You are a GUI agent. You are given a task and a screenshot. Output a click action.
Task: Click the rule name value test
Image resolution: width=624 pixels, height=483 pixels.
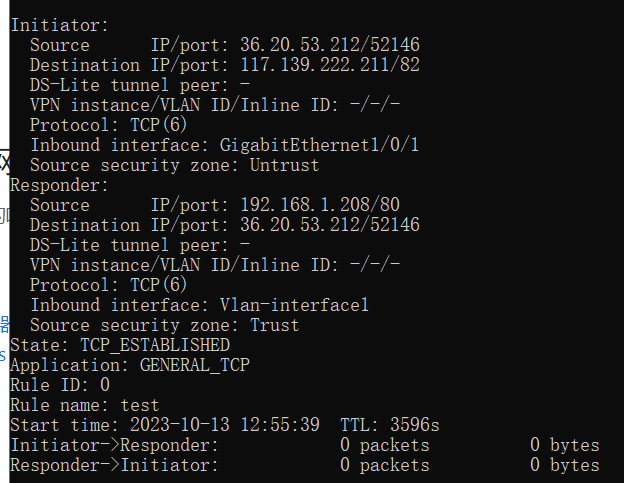click(x=139, y=405)
